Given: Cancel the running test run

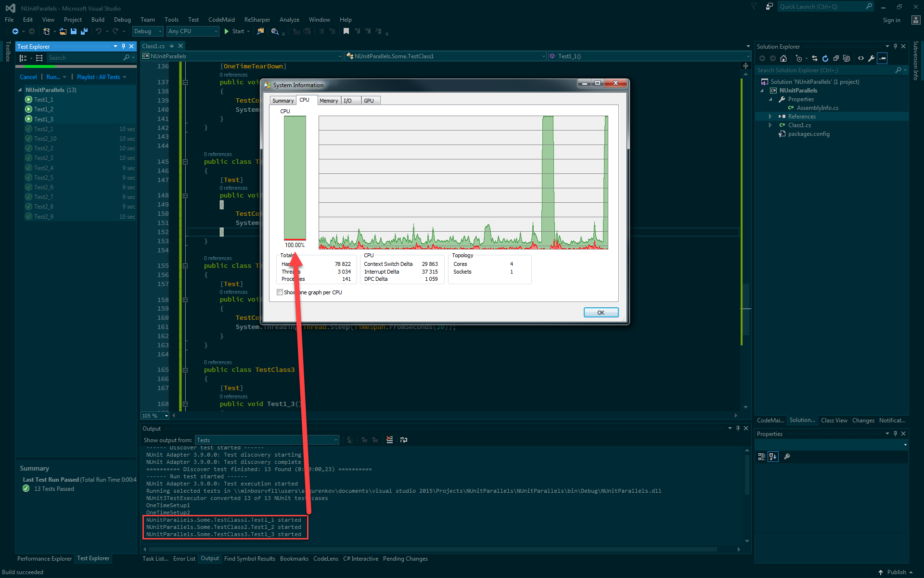Looking at the screenshot, I should tap(28, 77).
